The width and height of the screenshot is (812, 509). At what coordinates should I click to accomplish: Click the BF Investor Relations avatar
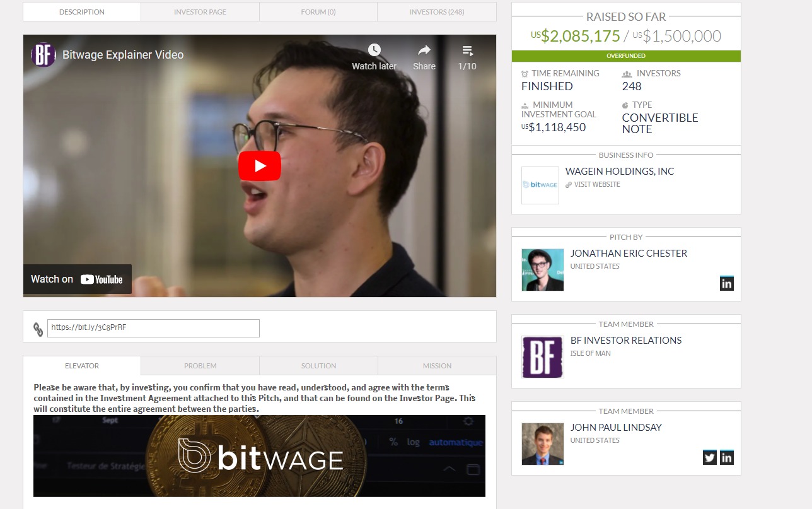[x=542, y=357]
